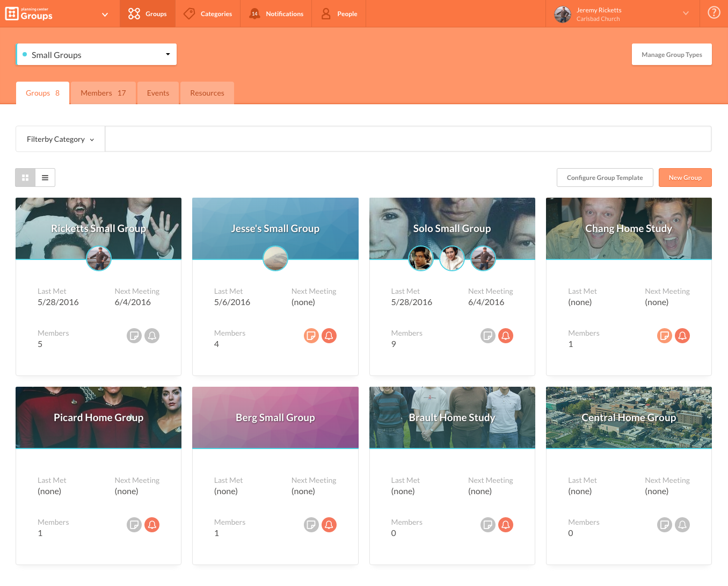Open the chat icon on Jesse's Small Group card
Viewport: 728px width, 586px height.
[x=311, y=335]
